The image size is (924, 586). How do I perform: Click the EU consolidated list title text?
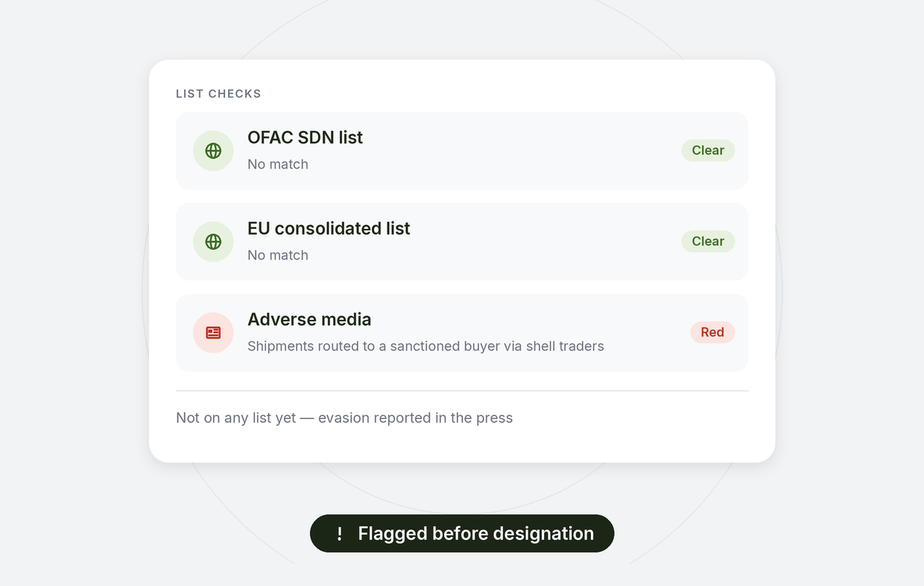click(x=329, y=228)
